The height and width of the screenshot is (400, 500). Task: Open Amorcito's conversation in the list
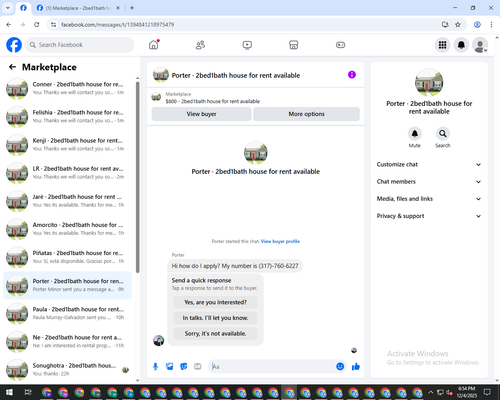point(67,229)
